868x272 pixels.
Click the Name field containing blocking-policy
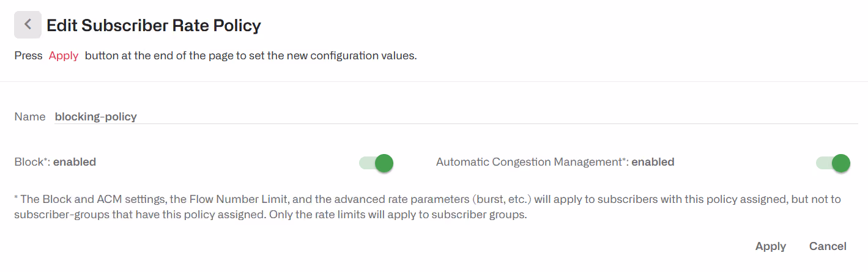(456, 116)
